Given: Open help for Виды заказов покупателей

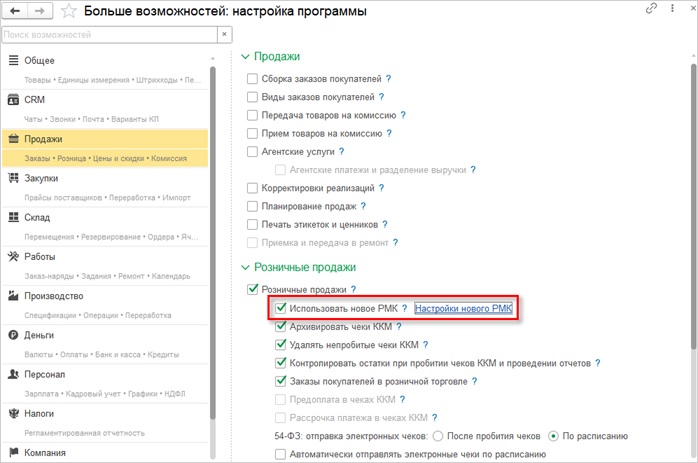Looking at the screenshot, I should point(381,97).
